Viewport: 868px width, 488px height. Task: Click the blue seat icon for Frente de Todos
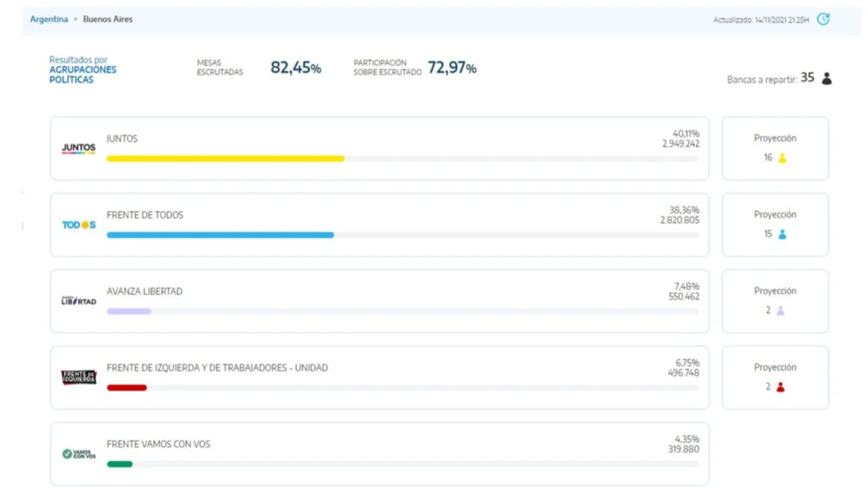coord(782,234)
